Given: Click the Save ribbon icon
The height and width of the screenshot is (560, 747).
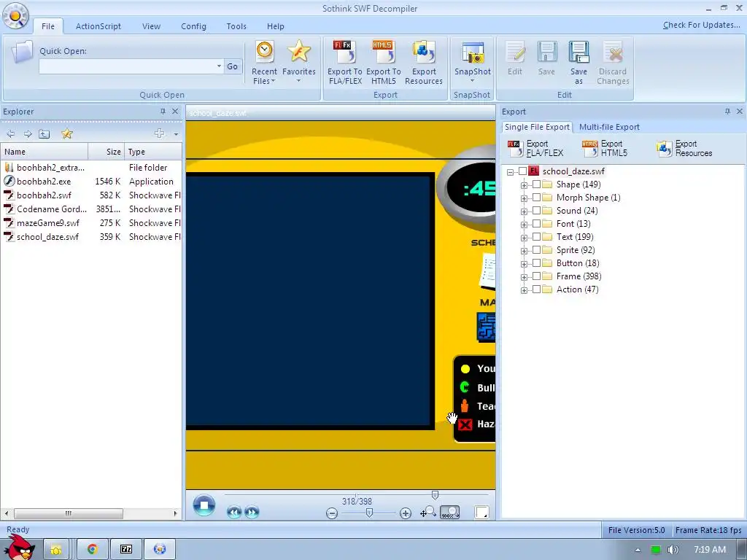Looking at the screenshot, I should pos(546,58).
